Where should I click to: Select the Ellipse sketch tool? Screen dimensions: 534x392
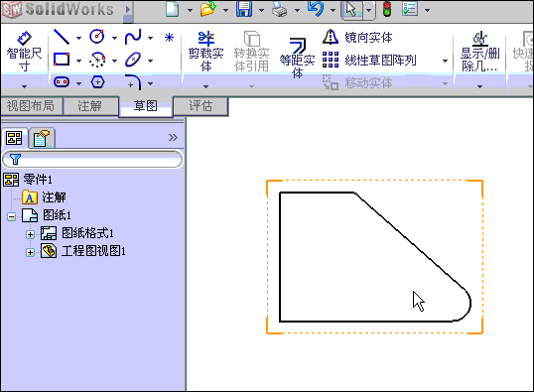[133, 60]
